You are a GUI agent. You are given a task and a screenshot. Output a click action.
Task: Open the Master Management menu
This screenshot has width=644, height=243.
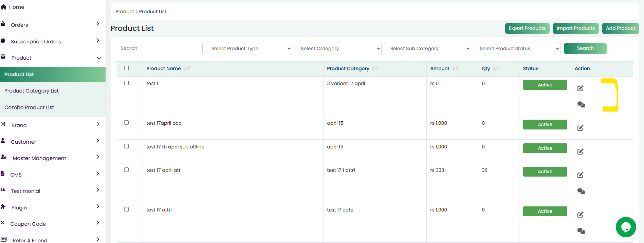coord(39,158)
